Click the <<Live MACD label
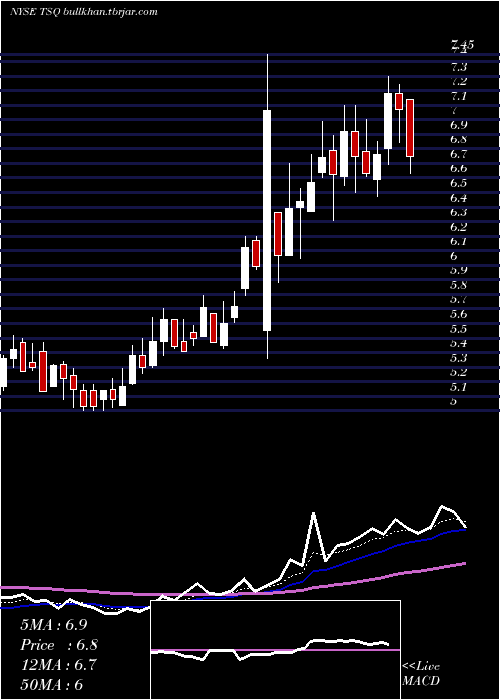Screen dimensions: 500x700 point(421,674)
